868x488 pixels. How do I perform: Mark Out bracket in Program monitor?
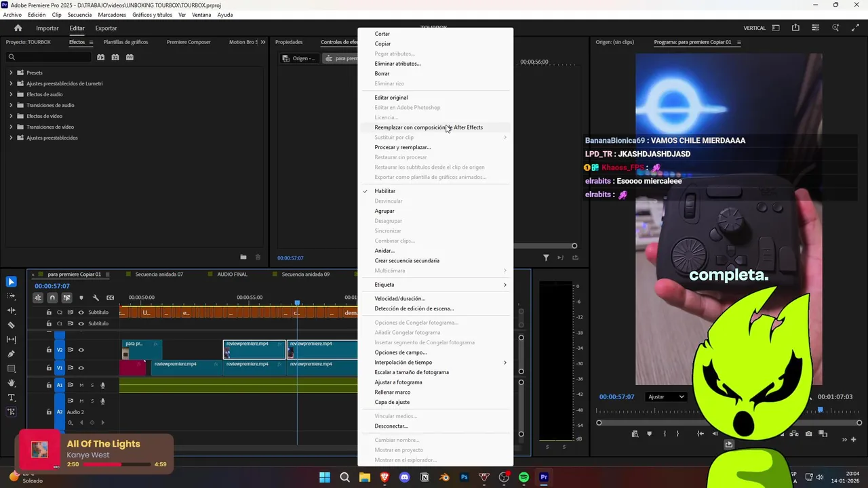(677, 434)
